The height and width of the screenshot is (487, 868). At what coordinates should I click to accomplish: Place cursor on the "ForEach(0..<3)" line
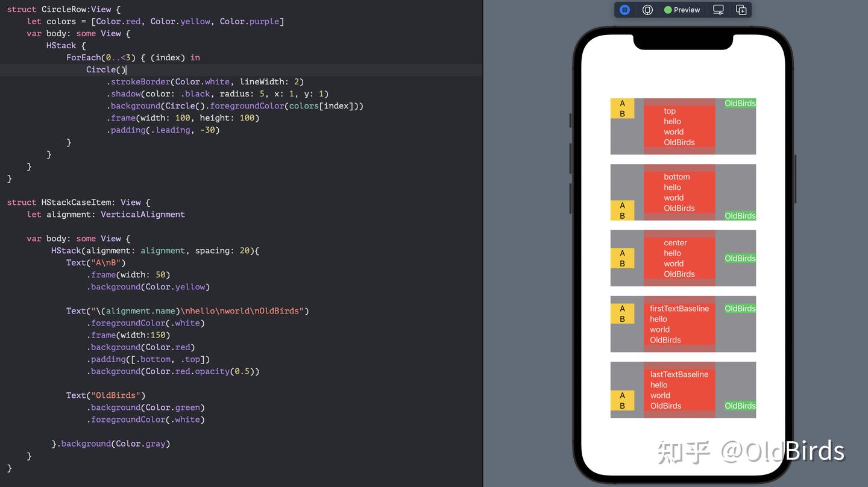pos(133,57)
